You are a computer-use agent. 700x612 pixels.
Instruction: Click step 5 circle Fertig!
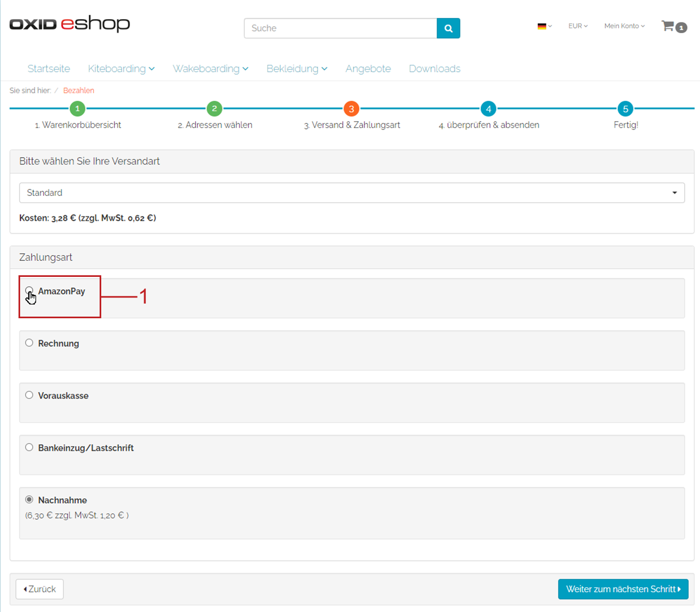625,109
